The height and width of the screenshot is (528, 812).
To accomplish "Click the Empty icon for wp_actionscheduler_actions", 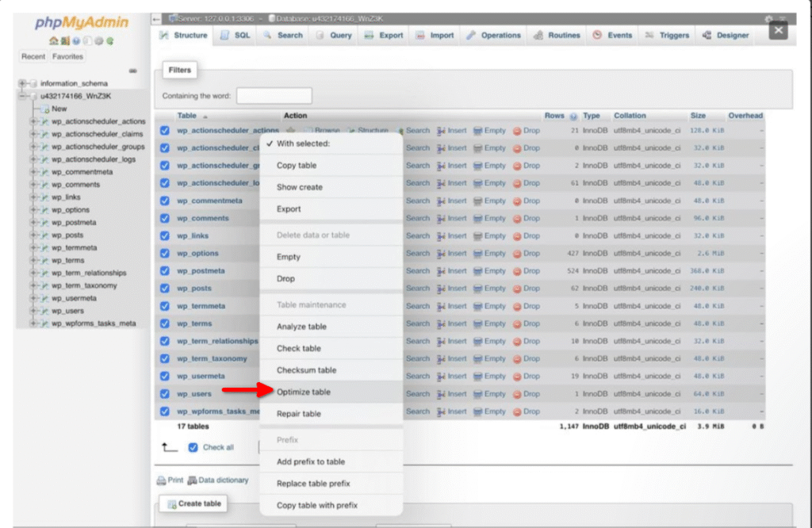I will pos(478,131).
